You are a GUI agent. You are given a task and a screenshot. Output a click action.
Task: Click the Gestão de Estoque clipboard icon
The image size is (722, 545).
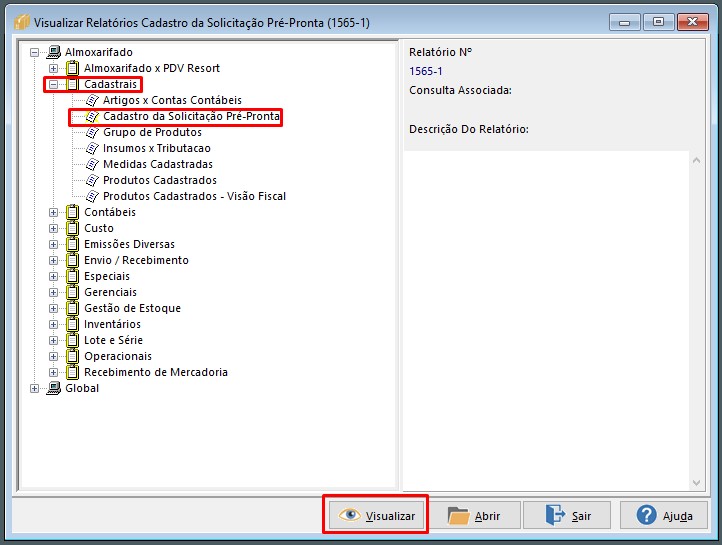[x=72, y=308]
